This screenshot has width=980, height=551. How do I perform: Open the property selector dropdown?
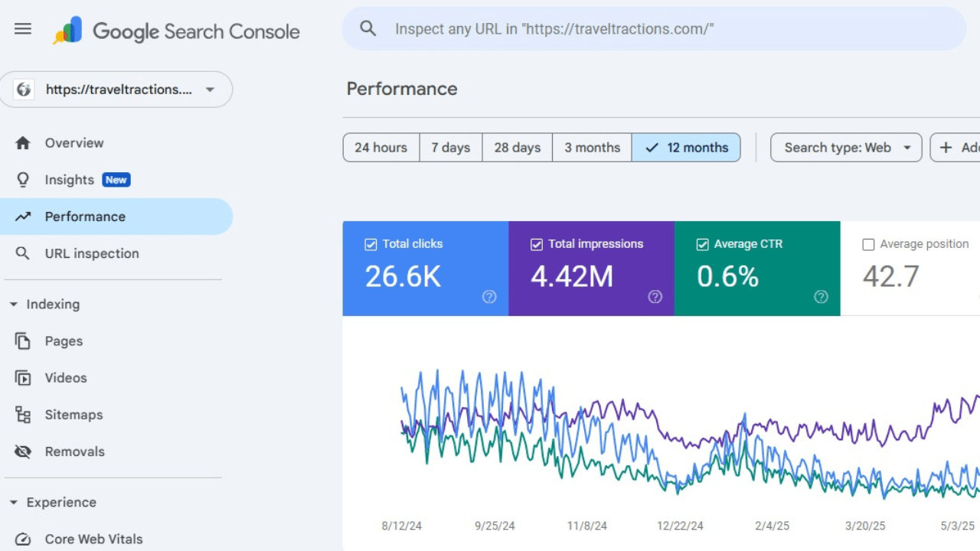(209, 90)
